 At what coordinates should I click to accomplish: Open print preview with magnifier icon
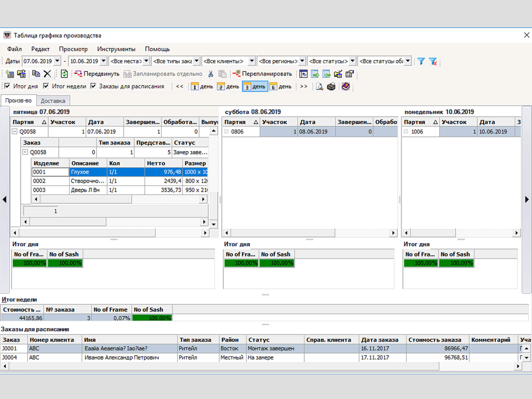(319, 87)
